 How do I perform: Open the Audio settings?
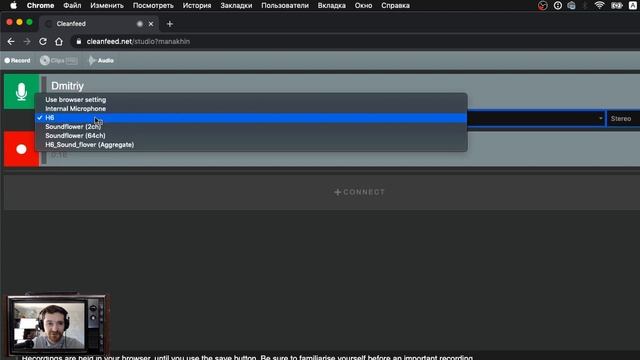pyautogui.click(x=101, y=60)
